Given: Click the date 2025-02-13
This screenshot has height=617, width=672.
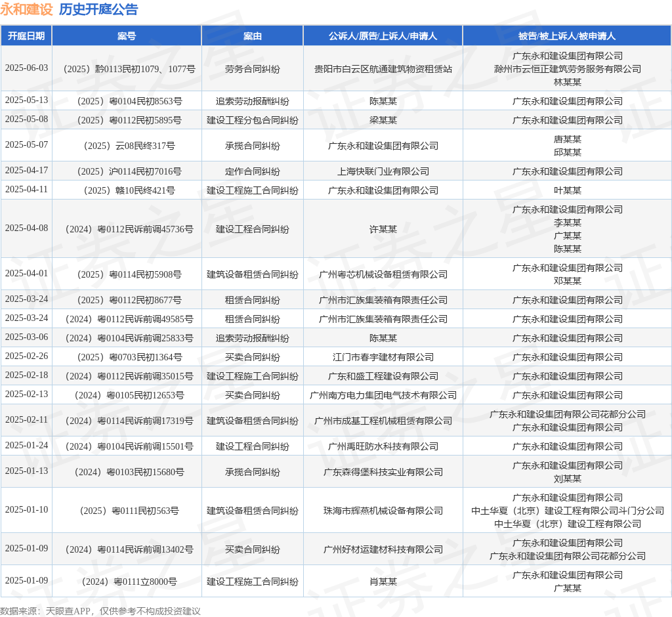Looking at the screenshot, I should coord(26,394).
